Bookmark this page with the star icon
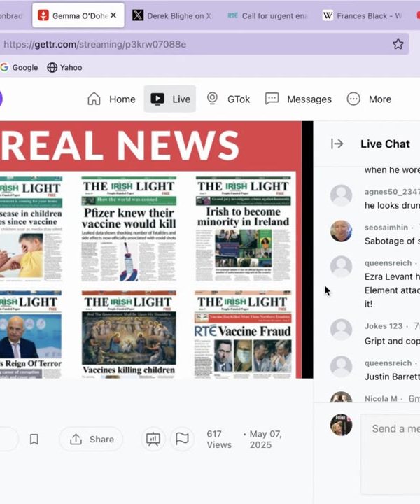Viewport: 420px width, 504px height. coord(398,44)
